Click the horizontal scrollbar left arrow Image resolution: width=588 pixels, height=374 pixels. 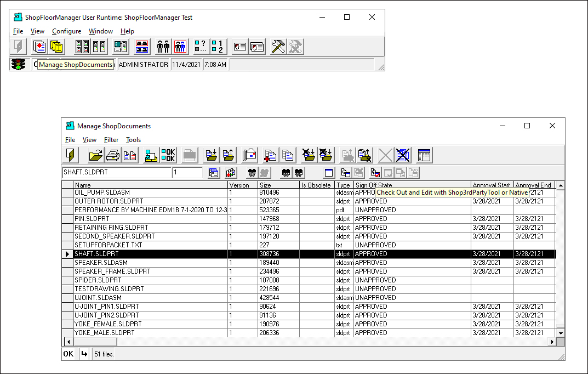pos(68,341)
